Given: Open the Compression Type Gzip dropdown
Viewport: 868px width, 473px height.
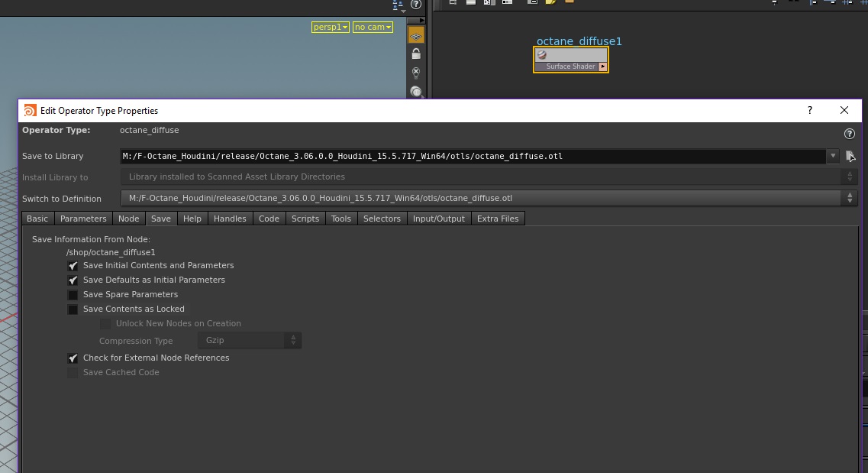Looking at the screenshot, I should pos(250,340).
